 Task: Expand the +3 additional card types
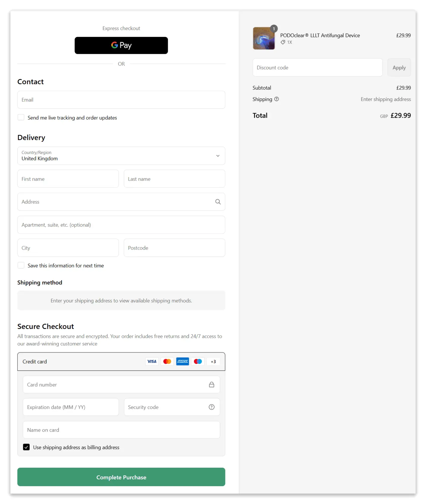(x=213, y=361)
